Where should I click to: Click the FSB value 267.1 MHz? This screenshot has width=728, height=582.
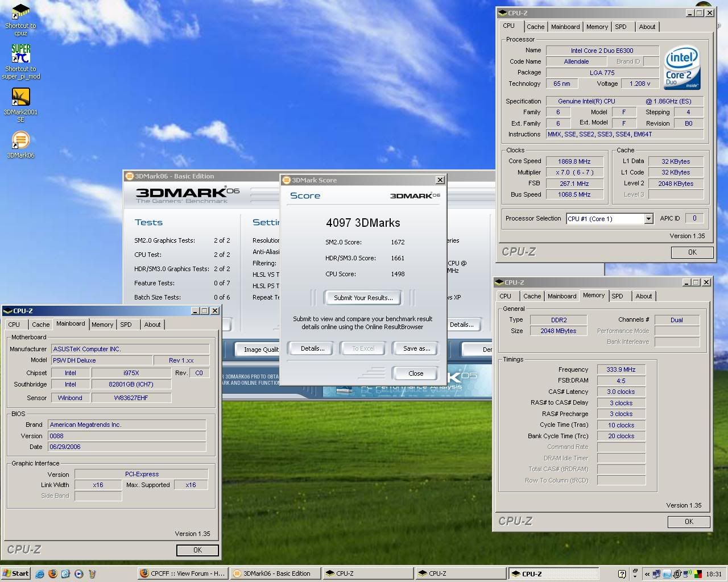tap(574, 184)
